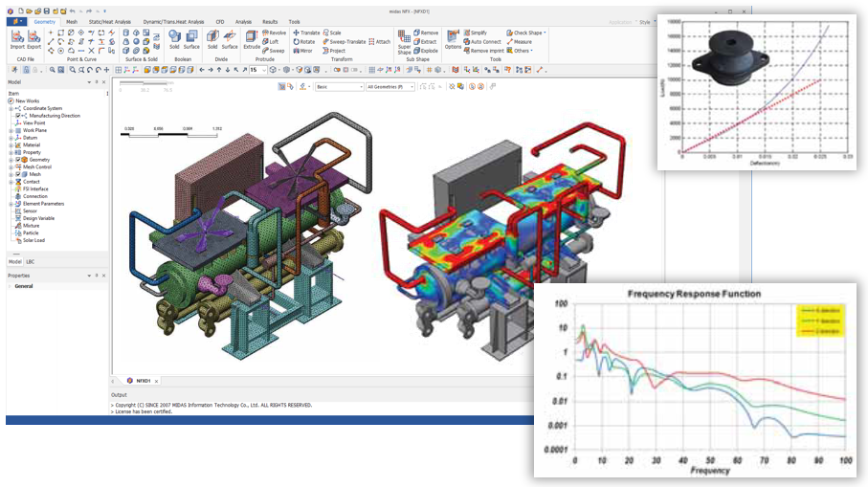The image size is (868, 487).
Task: Toggle the Mesh visibility checkbox
Action: (x=18, y=174)
